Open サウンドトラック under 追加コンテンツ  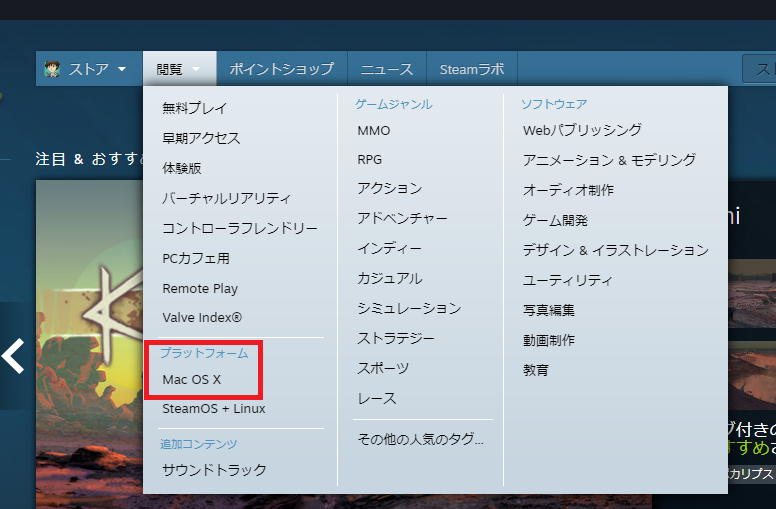(214, 470)
